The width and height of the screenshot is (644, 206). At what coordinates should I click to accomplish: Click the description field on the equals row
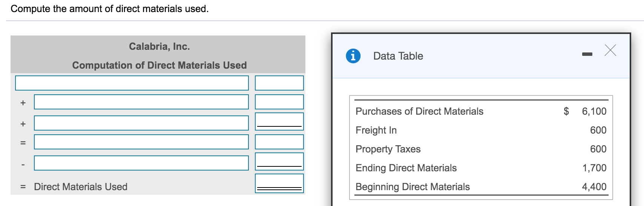pyautogui.click(x=141, y=142)
